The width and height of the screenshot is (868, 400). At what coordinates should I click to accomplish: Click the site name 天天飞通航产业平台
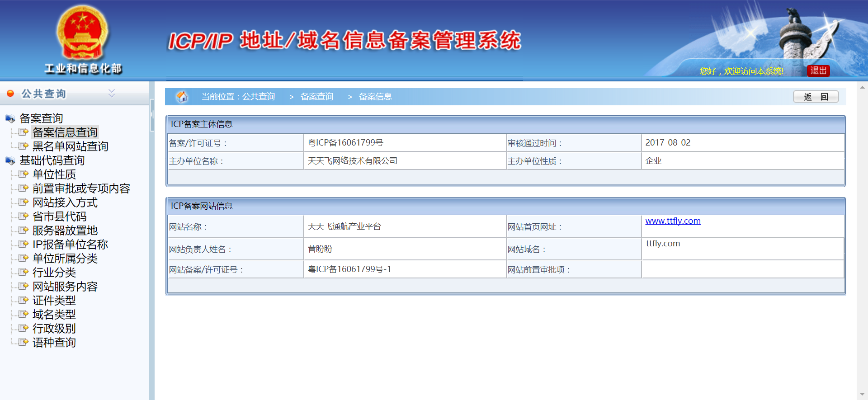pyautogui.click(x=344, y=226)
